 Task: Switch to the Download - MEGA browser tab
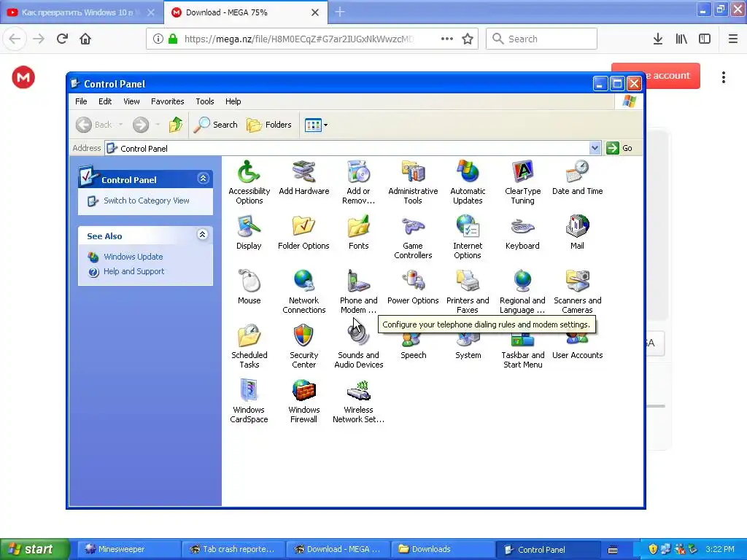pyautogui.click(x=239, y=12)
